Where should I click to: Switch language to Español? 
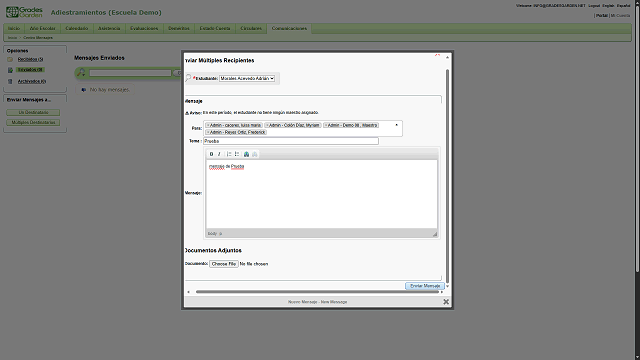[x=623, y=6]
